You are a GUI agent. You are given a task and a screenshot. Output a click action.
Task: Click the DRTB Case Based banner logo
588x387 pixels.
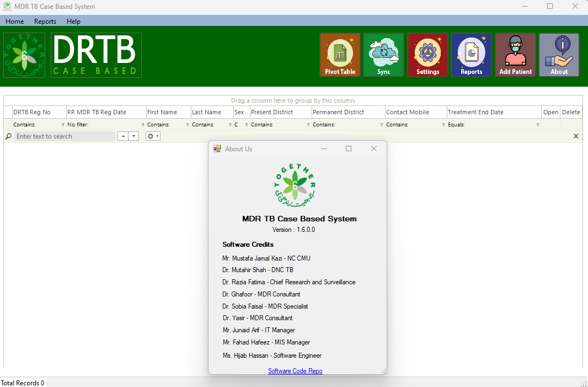pyautogui.click(x=97, y=55)
